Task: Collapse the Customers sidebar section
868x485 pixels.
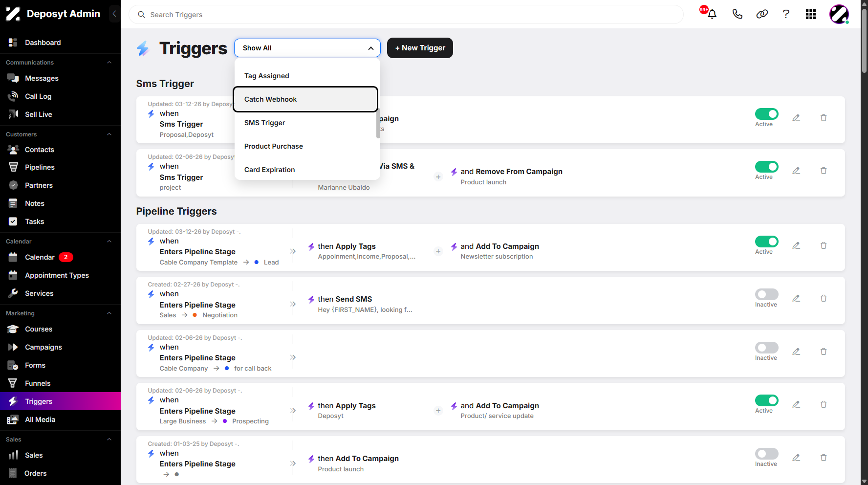Action: click(109, 134)
